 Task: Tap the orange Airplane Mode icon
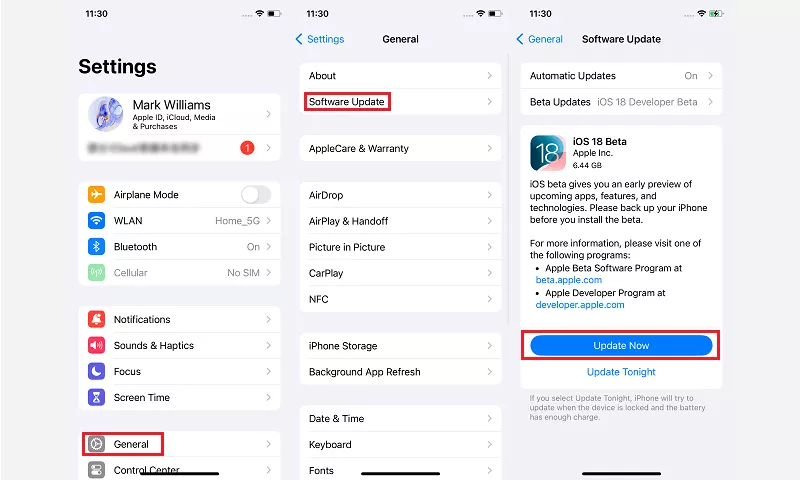coord(96,194)
